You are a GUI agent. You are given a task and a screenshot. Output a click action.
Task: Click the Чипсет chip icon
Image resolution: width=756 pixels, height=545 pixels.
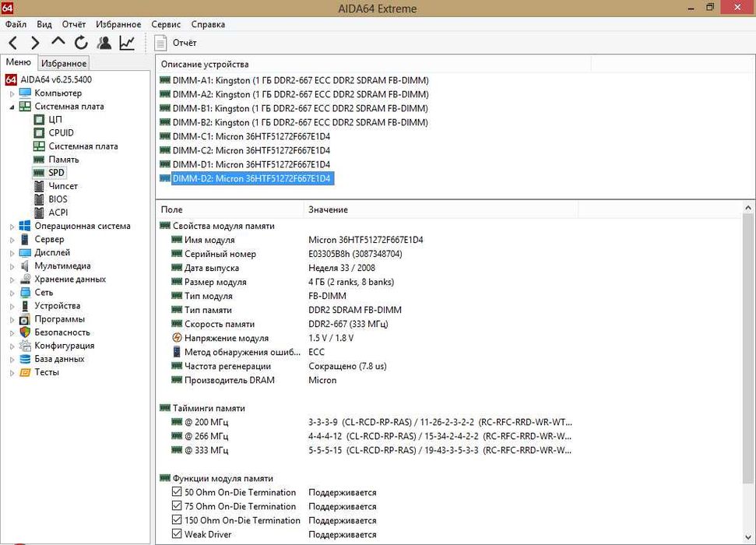point(39,185)
